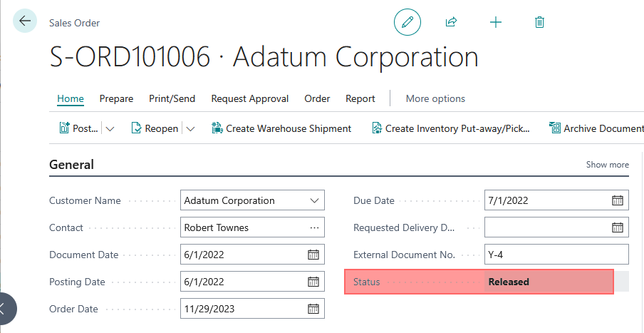Click the Released status value
Image resolution: width=644 pixels, height=333 pixels.
(x=509, y=282)
